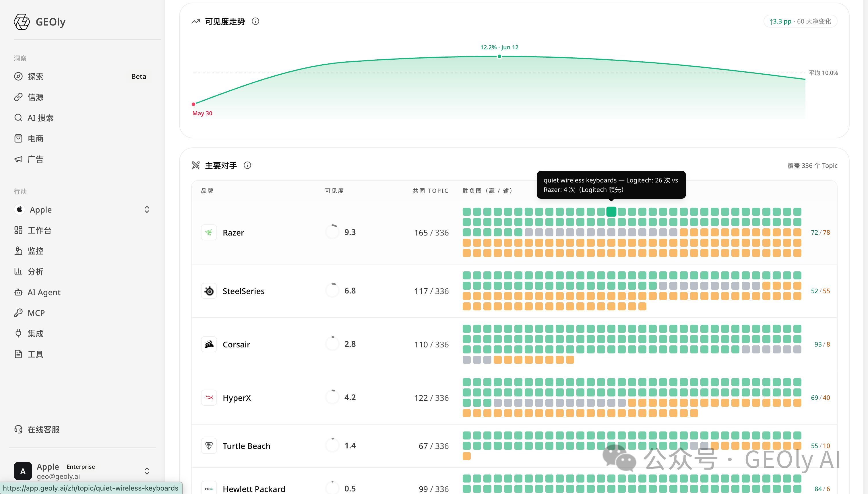Viewport: 868px width, 494px height.
Task: Open the SteelSeries competitor name
Action: pos(243,291)
